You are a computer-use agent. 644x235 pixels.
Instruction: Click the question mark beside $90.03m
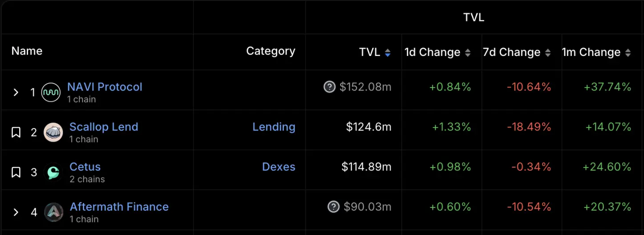333,207
